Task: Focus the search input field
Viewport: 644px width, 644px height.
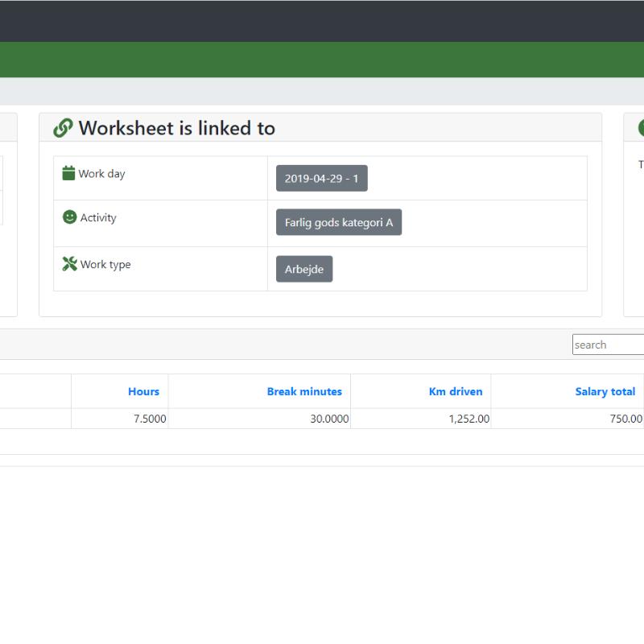Action: click(608, 345)
